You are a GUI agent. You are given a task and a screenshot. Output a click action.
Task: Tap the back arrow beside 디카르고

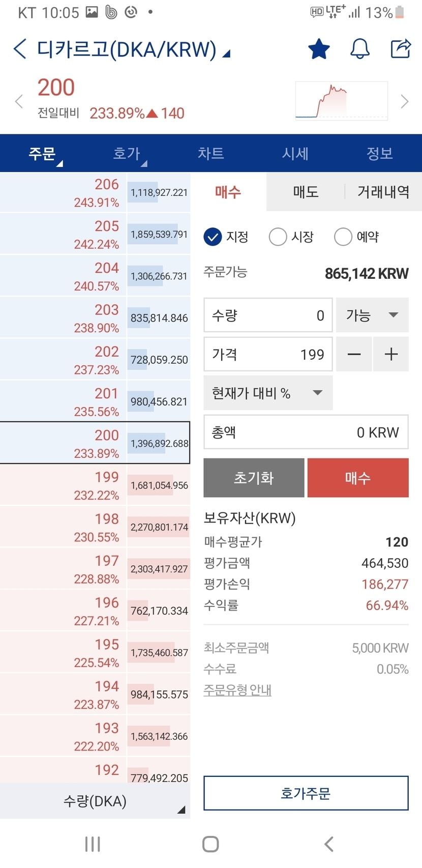click(x=20, y=49)
